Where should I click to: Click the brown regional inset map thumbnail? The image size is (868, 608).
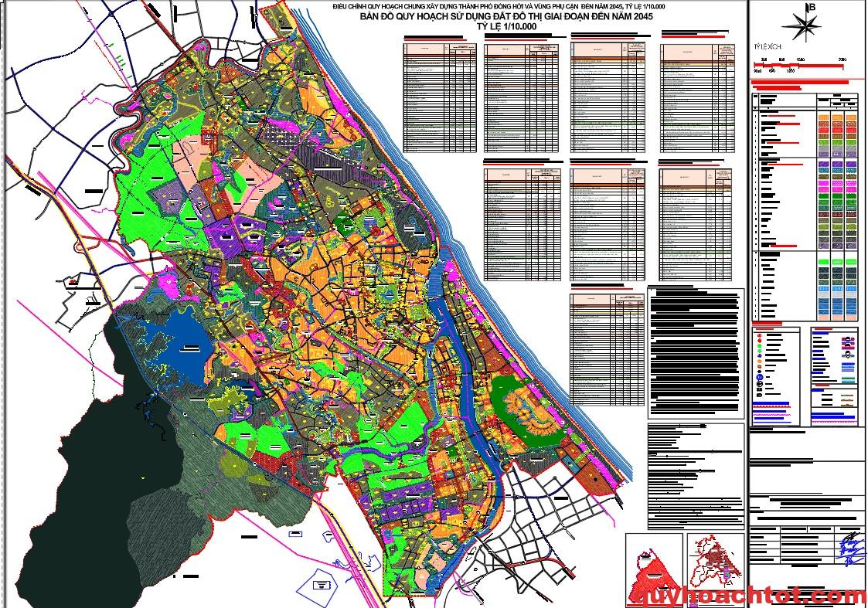tap(716, 563)
